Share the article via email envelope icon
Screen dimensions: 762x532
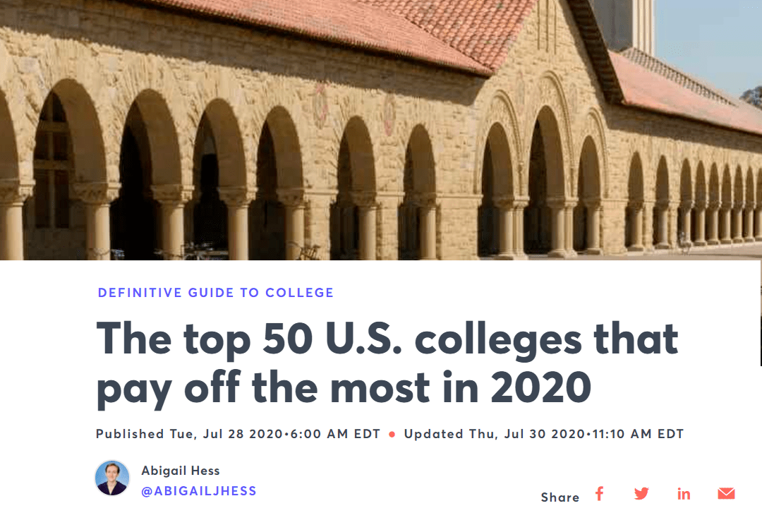(x=726, y=494)
